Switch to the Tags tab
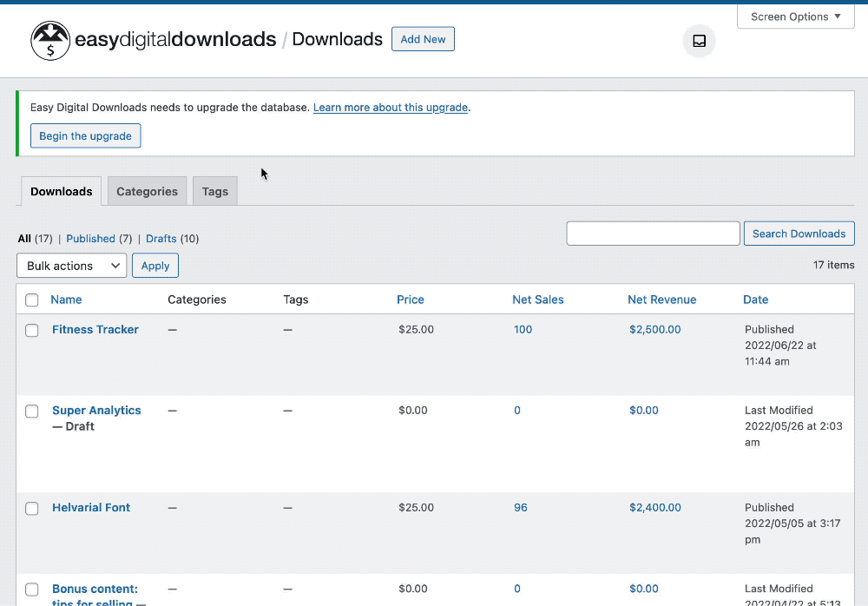Screen dimensions: 868x606 click(214, 191)
